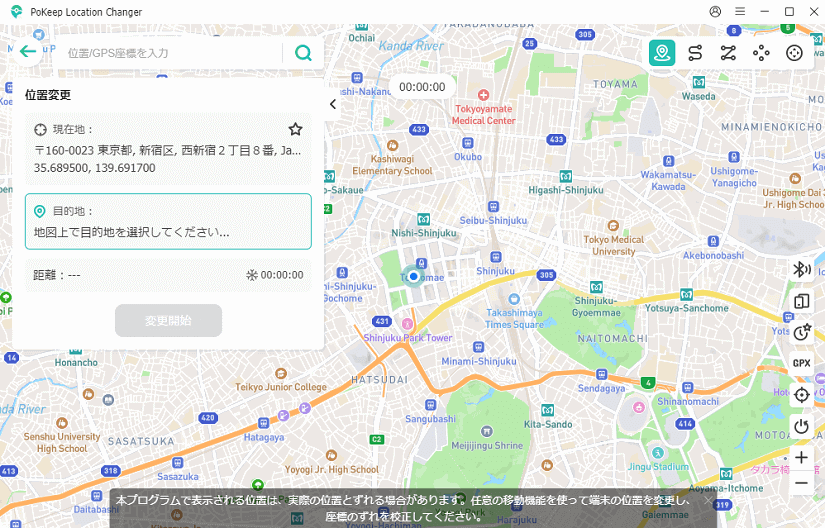Click the Sendagaya station label
Viewport: 825px width, 528px height.
point(601,388)
